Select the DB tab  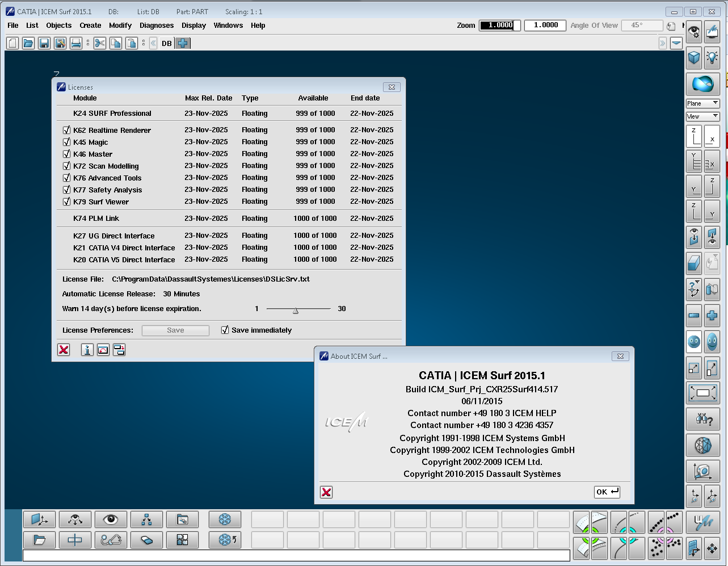[x=167, y=43]
